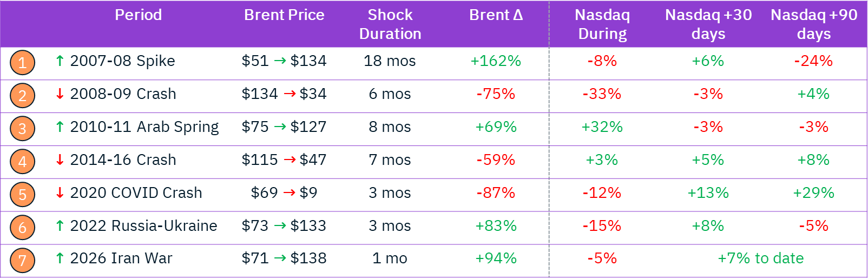
Task: Select the Nasdaq +90 days header
Action: pos(814,24)
